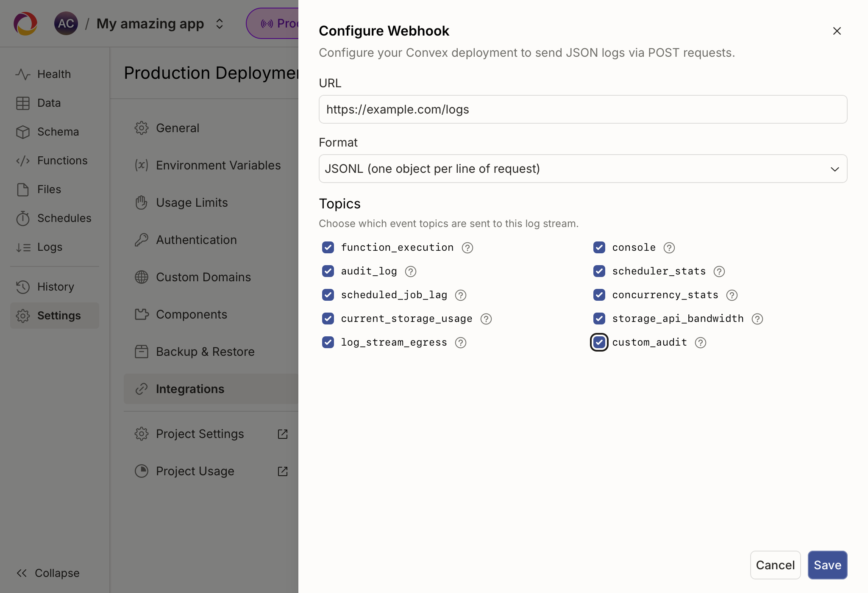Uncheck the log_stream_egress topic checkbox
This screenshot has height=593, width=868.
pyautogui.click(x=328, y=342)
